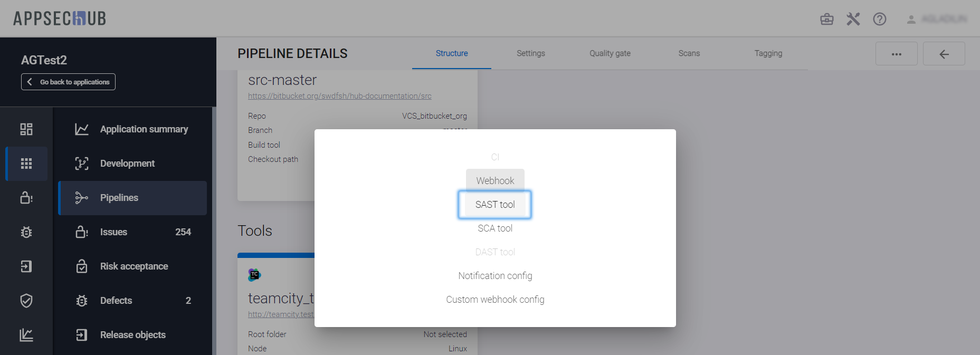Click the back arrow button
980x355 pixels.
tap(944, 54)
